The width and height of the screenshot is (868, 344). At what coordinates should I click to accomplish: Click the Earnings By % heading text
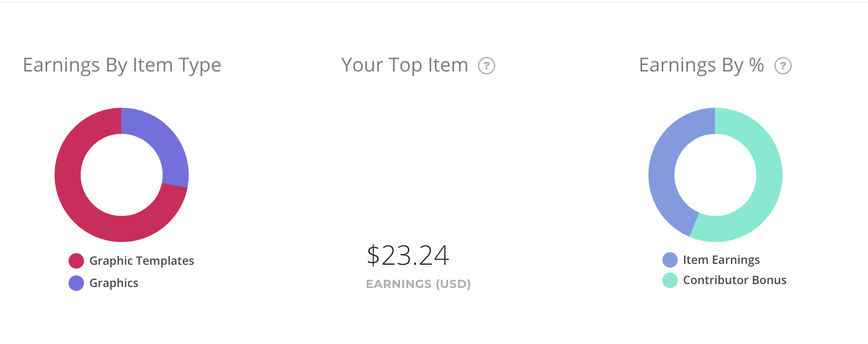click(701, 66)
